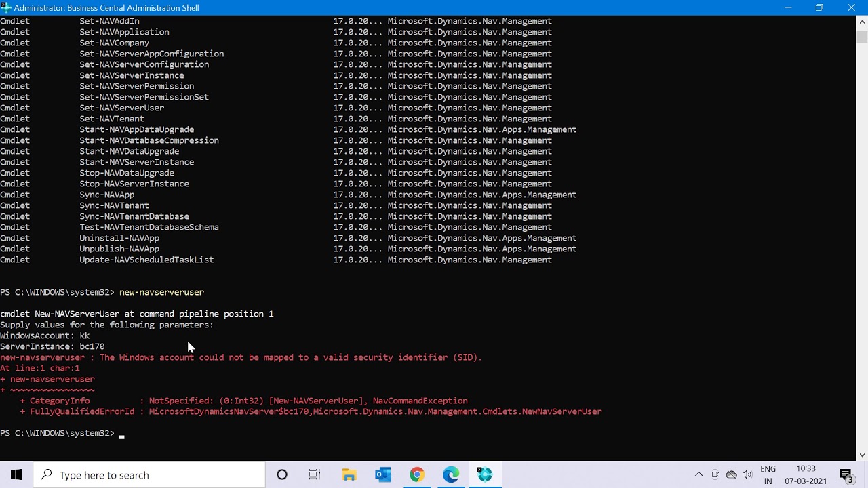The height and width of the screenshot is (488, 868).
Task: Click the Start-NAVAppDataUpgrade cmdlet text
Action: 136,129
